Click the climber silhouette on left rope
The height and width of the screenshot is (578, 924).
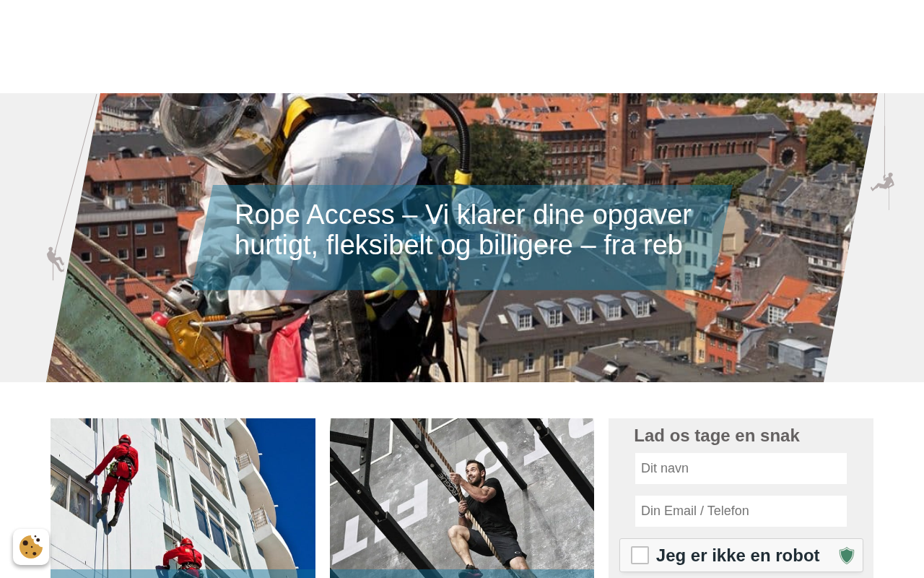(x=55, y=260)
